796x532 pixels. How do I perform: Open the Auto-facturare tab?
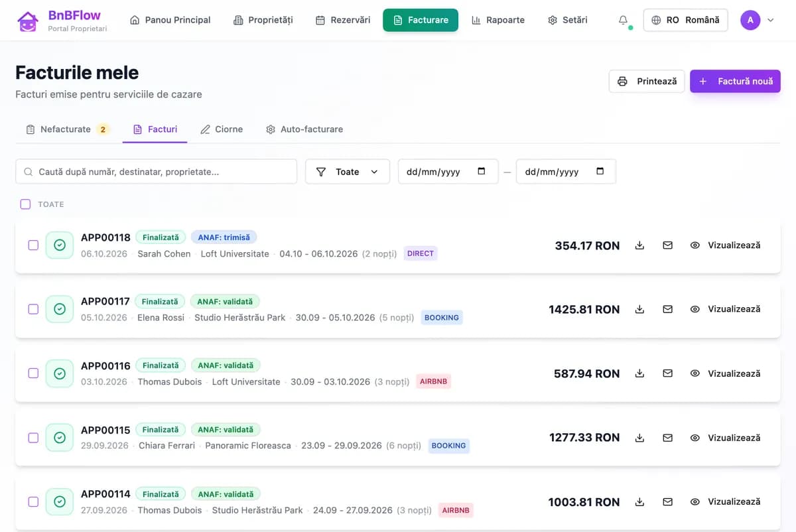point(304,129)
